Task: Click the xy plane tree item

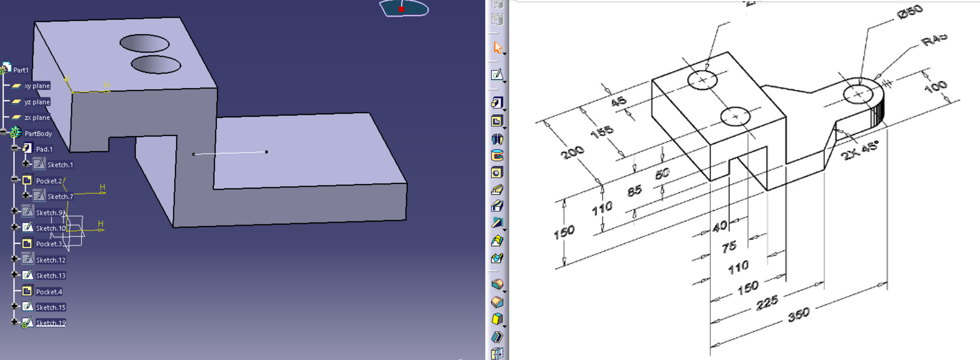Action: [37, 86]
